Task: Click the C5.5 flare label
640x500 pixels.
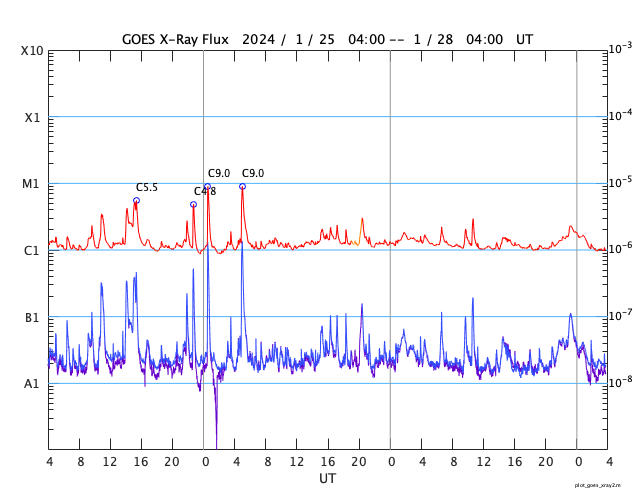Action: (x=147, y=188)
